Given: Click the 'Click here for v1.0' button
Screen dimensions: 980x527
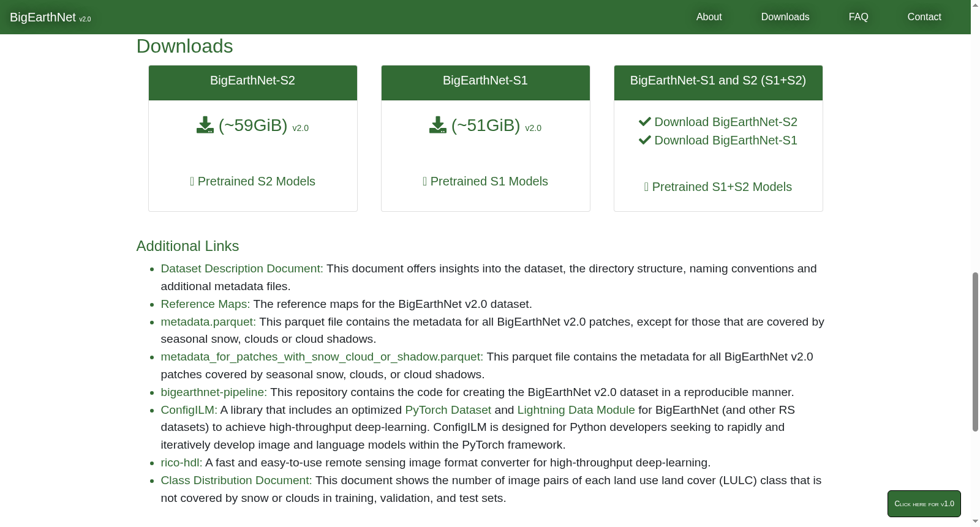Looking at the screenshot, I should point(924,504).
